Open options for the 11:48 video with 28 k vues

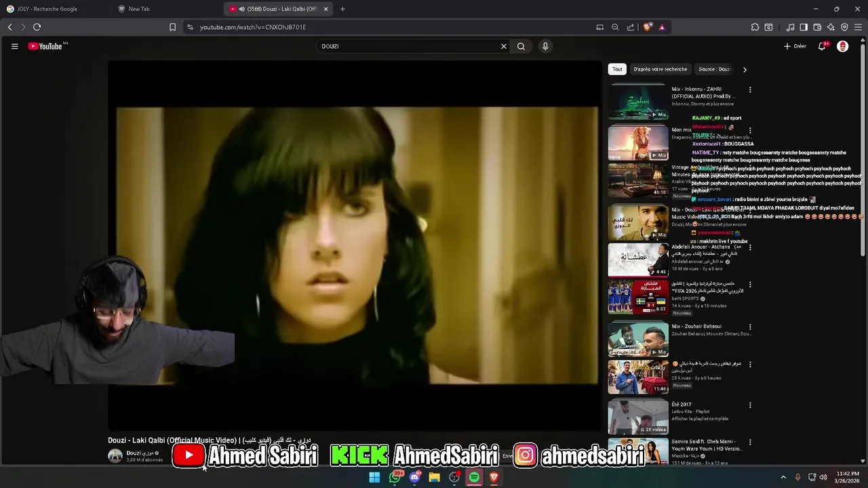click(750, 364)
